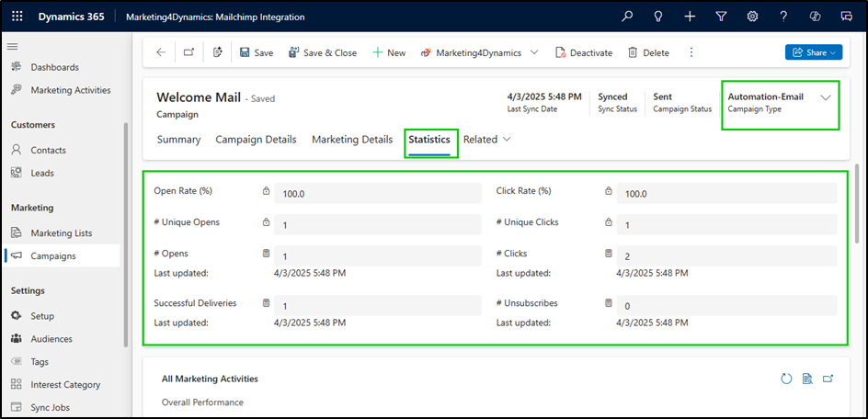This screenshot has height=419, width=868.
Task: Open the Related tab dropdown
Action: point(487,140)
